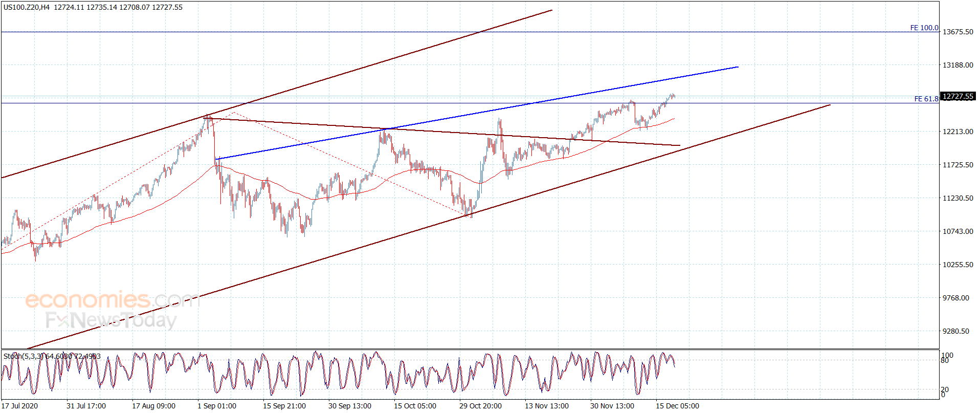Click the Stoch(5,3,3) indicator label

pos(24,356)
